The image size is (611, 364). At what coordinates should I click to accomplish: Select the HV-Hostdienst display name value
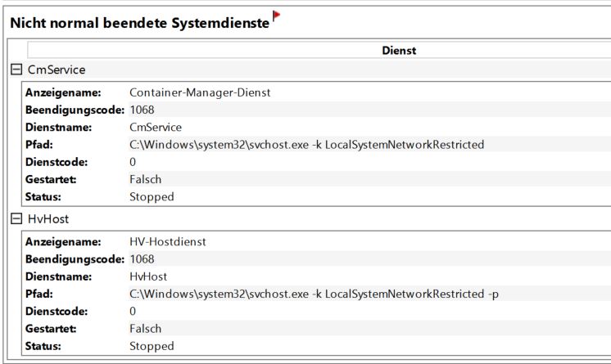point(168,242)
